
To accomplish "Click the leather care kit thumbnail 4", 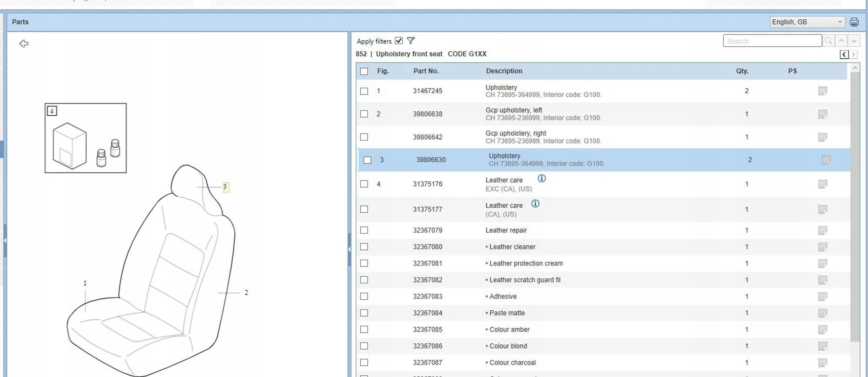I will (x=85, y=138).
